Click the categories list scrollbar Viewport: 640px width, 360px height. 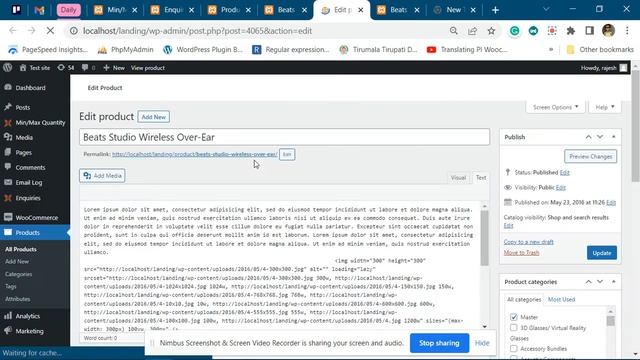pyautogui.click(x=610, y=320)
